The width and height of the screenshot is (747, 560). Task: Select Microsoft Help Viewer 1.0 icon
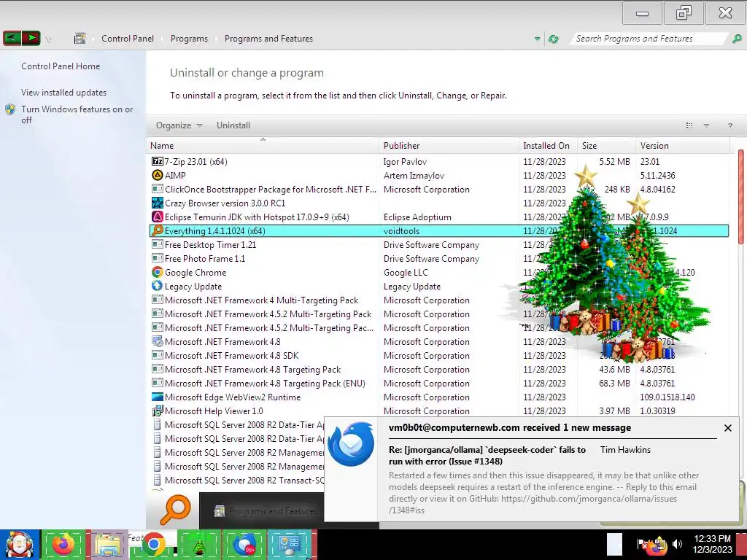pos(158,411)
